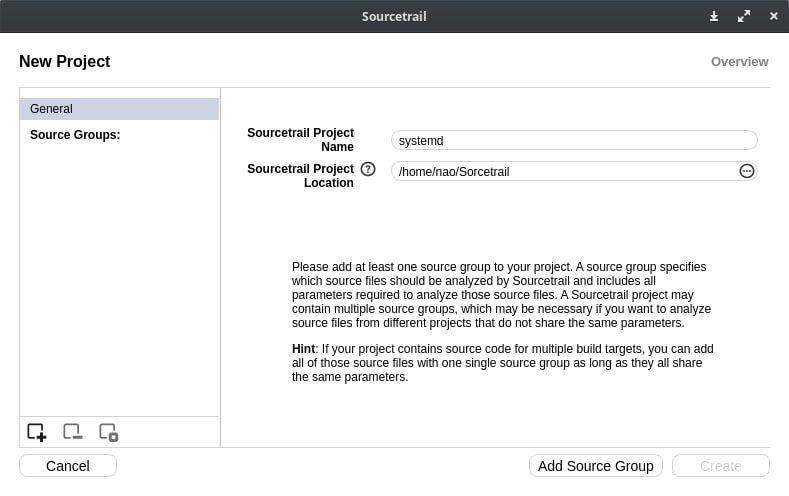This screenshot has width=789, height=496.
Task: Click the Hint paragraph text
Action: 502,362
